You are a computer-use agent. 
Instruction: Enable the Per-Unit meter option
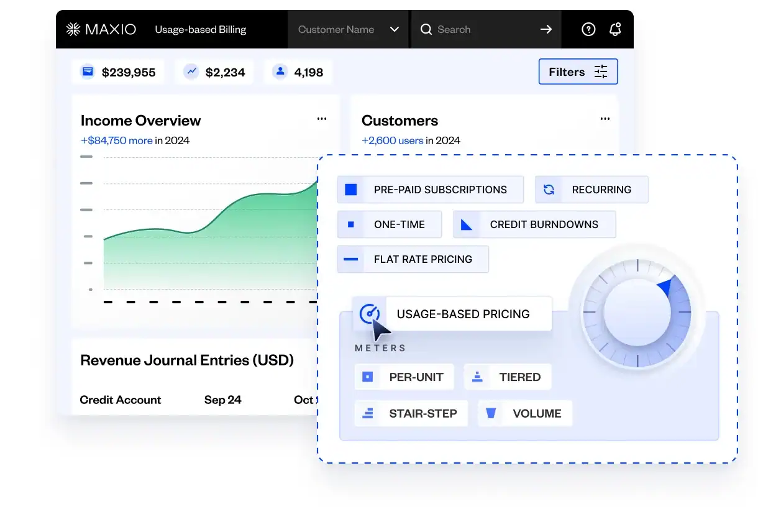click(x=404, y=377)
